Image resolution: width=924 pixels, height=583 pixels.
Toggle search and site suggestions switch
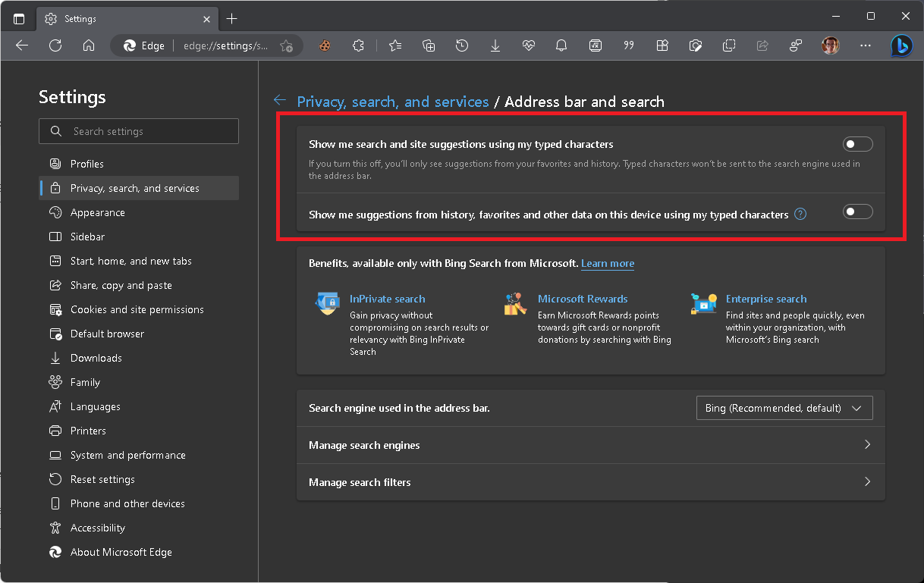click(858, 144)
